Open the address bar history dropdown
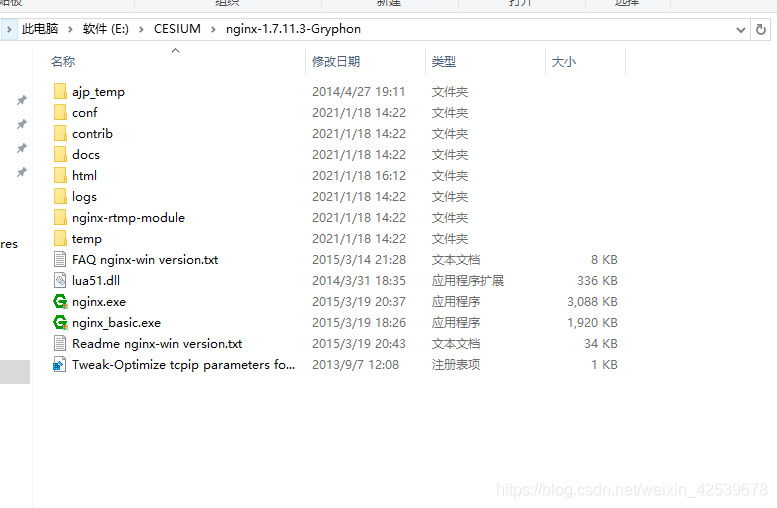 point(741,29)
